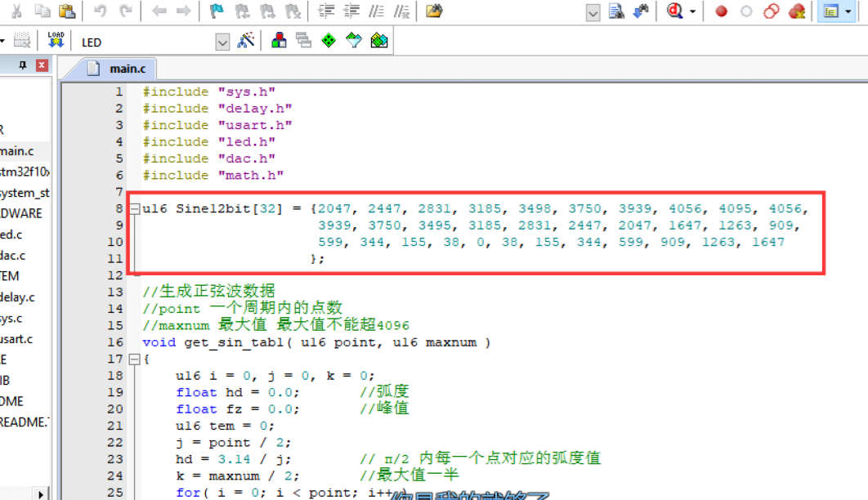868x500 pixels.
Task: Click the multi-project windows icon
Action: tap(303, 40)
